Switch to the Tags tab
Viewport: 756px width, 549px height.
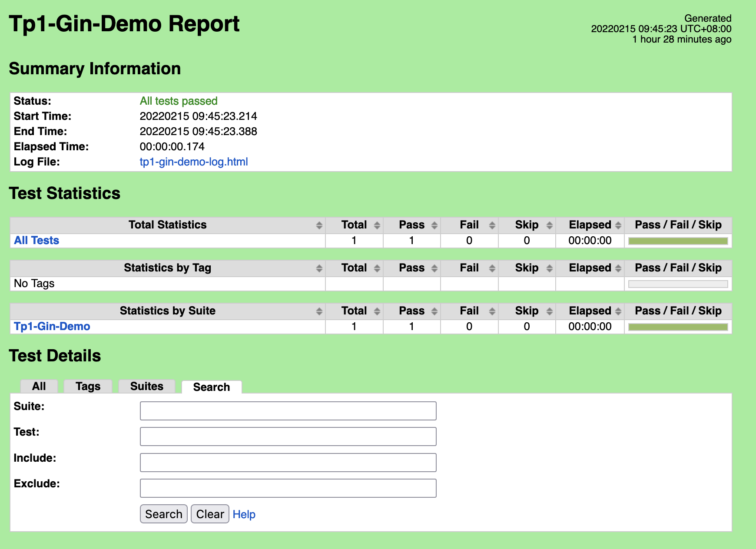88,386
